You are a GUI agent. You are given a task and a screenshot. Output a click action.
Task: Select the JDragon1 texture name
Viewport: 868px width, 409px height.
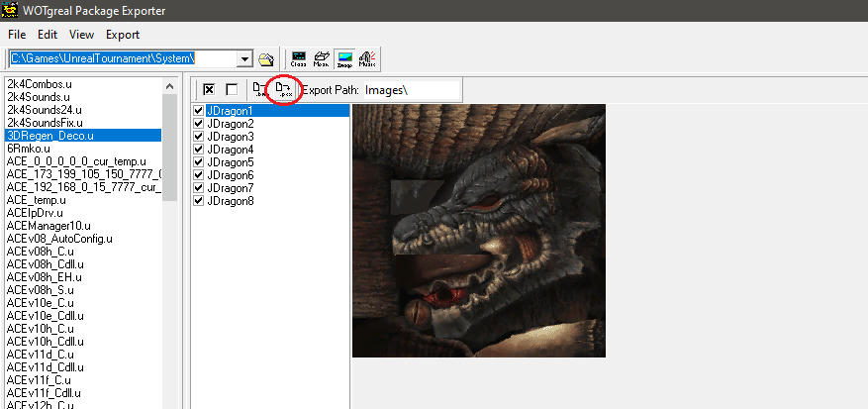click(x=231, y=111)
